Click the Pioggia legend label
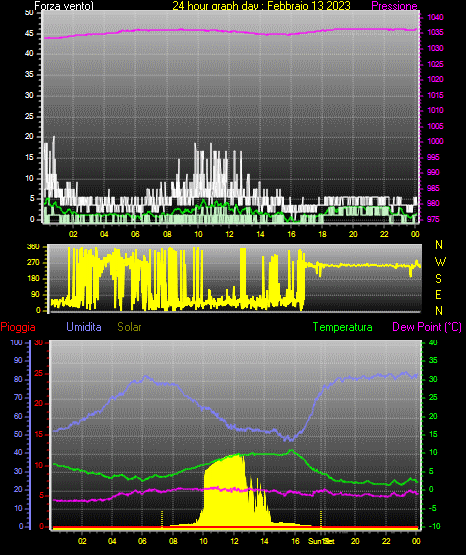The width and height of the screenshot is (466, 555). 18,327
